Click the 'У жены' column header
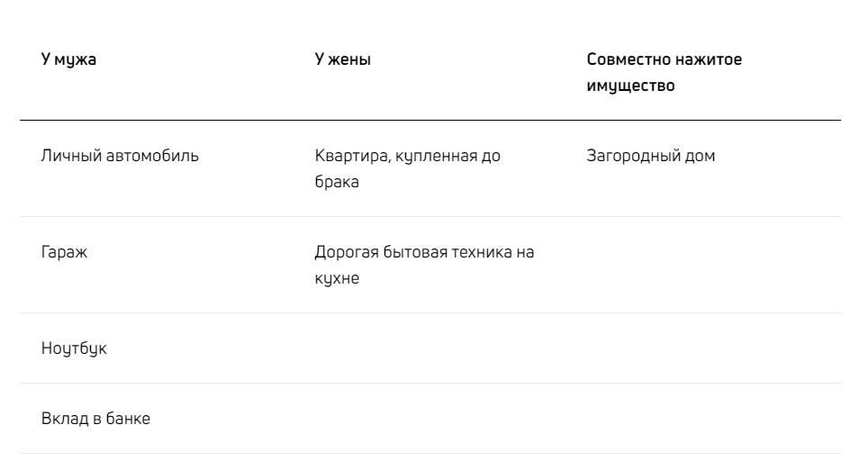Viewport: 868px width, 470px height. [343, 59]
